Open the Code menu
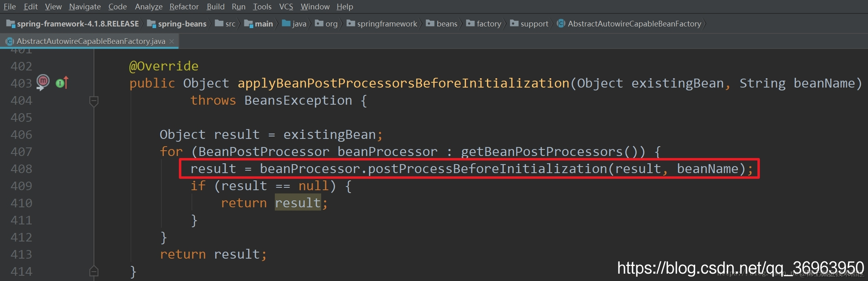This screenshot has width=868, height=281. tap(117, 7)
